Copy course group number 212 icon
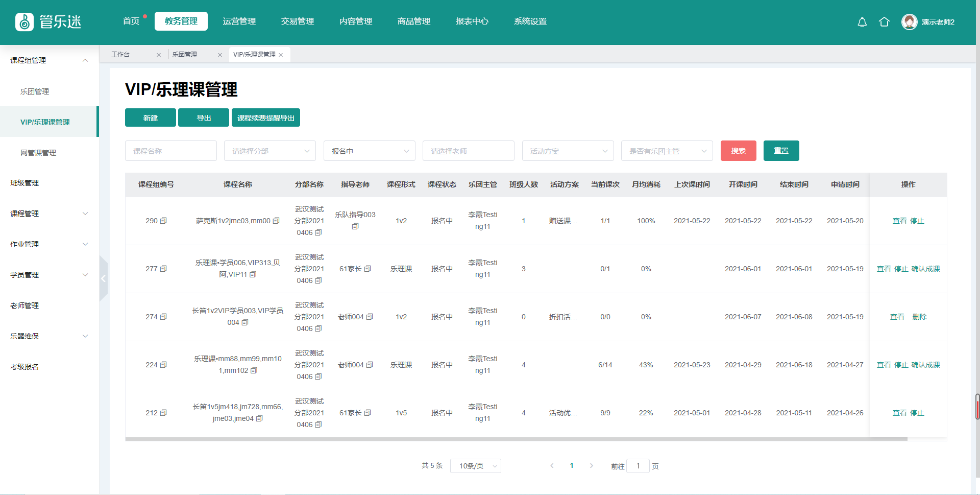The height and width of the screenshot is (495, 980). point(163,413)
